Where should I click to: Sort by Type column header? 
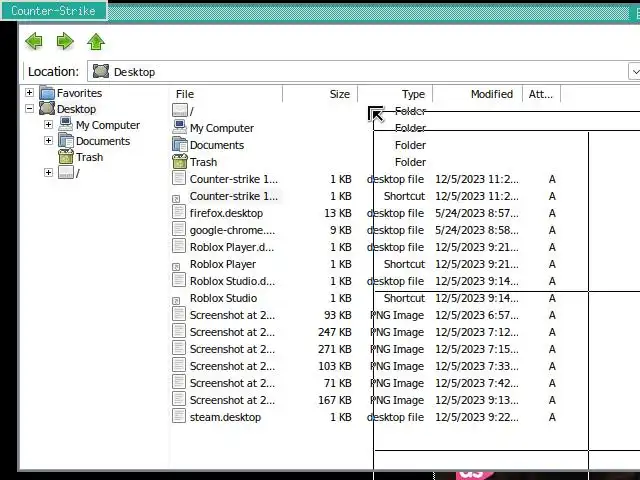pyautogui.click(x=413, y=94)
